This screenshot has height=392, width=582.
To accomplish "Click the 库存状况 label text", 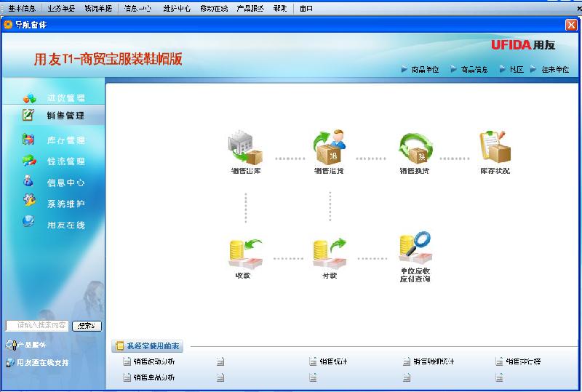I will point(495,171).
